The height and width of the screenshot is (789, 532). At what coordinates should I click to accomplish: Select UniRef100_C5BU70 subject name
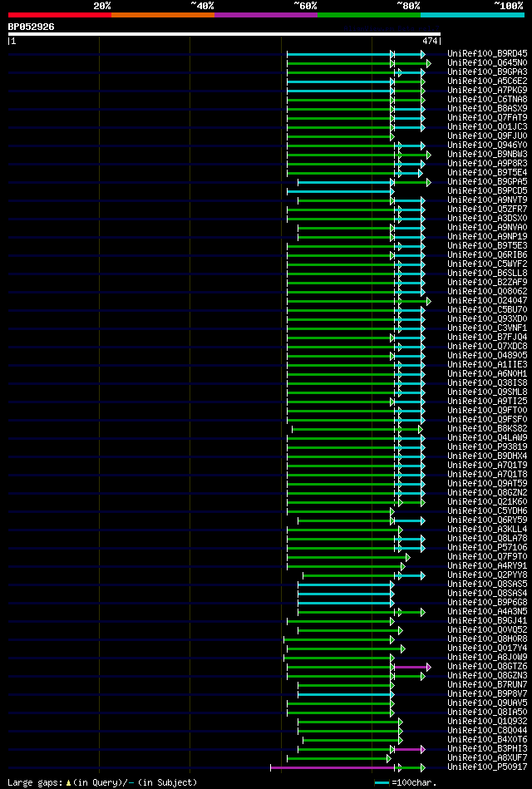pyautogui.click(x=487, y=310)
